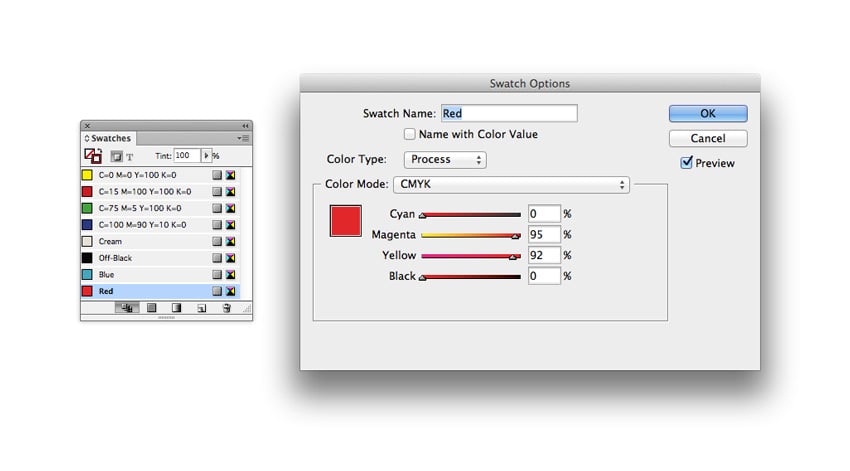850x471 pixels.
Task: Open the Swatches panel flyout menu
Action: click(x=244, y=138)
